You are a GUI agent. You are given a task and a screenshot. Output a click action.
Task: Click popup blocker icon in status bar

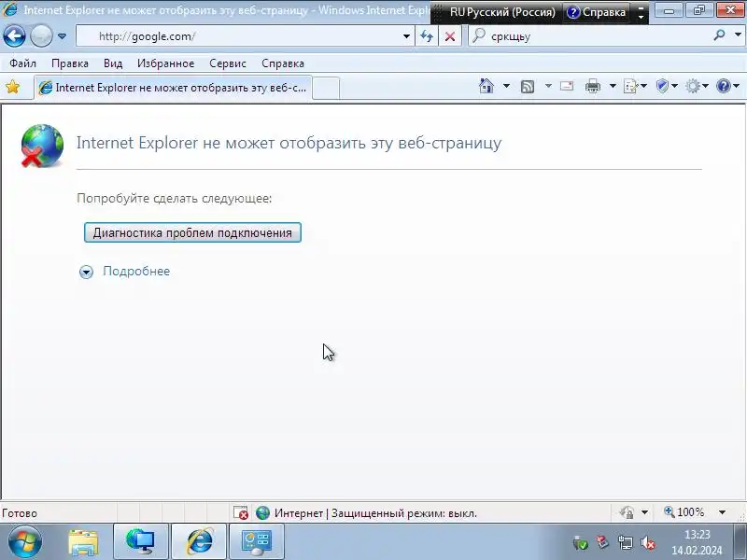[x=241, y=512]
